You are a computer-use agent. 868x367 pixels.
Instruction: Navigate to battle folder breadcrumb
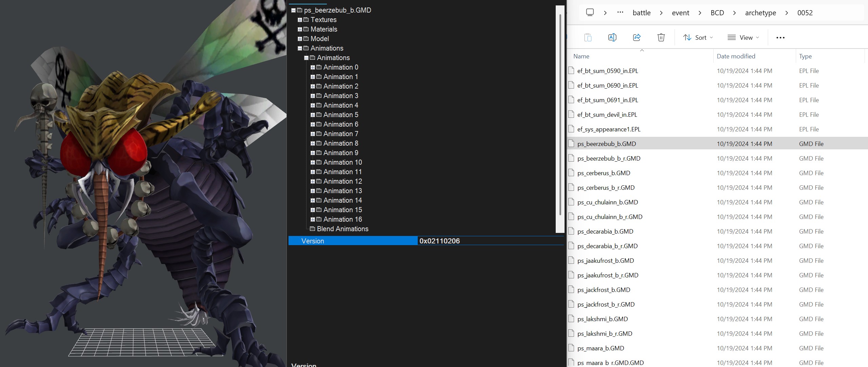click(642, 13)
